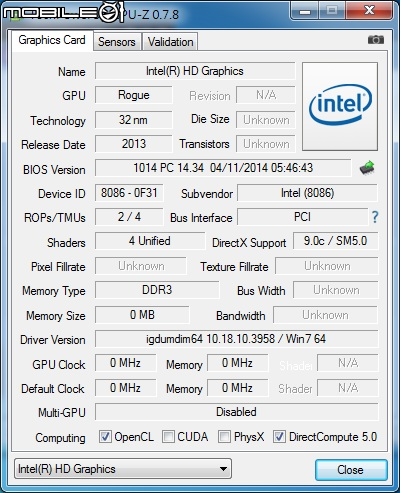Screen dimensions: 402x493
Task: Switch to the Sensors tab
Action: point(117,42)
